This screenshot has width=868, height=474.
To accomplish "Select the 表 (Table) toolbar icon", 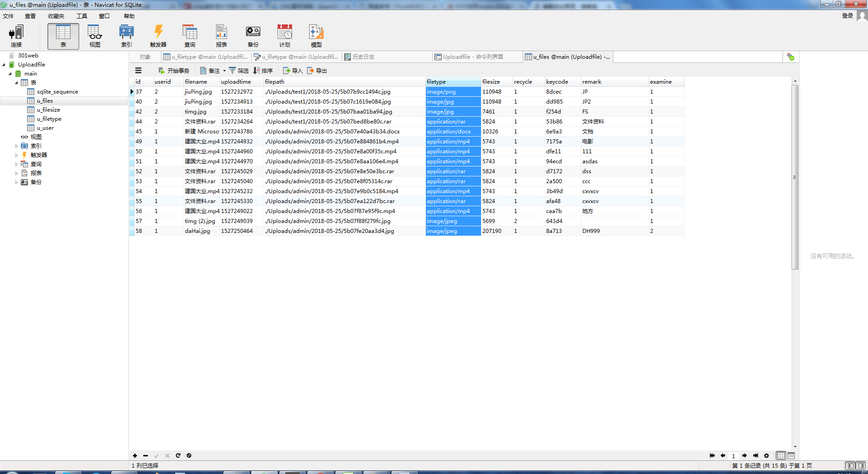I will tap(63, 36).
